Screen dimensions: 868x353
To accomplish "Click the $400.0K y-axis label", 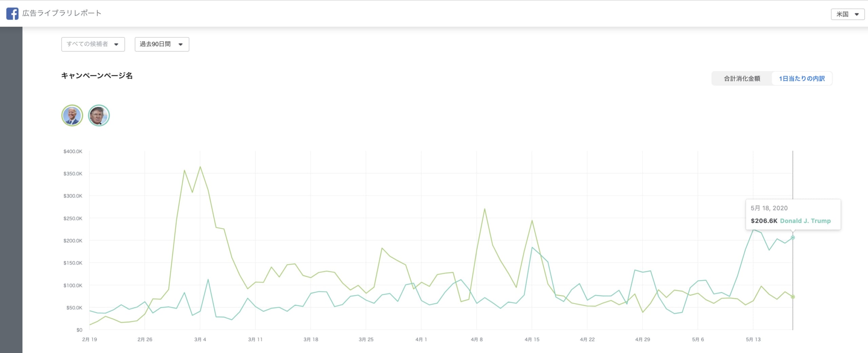I will click(73, 151).
